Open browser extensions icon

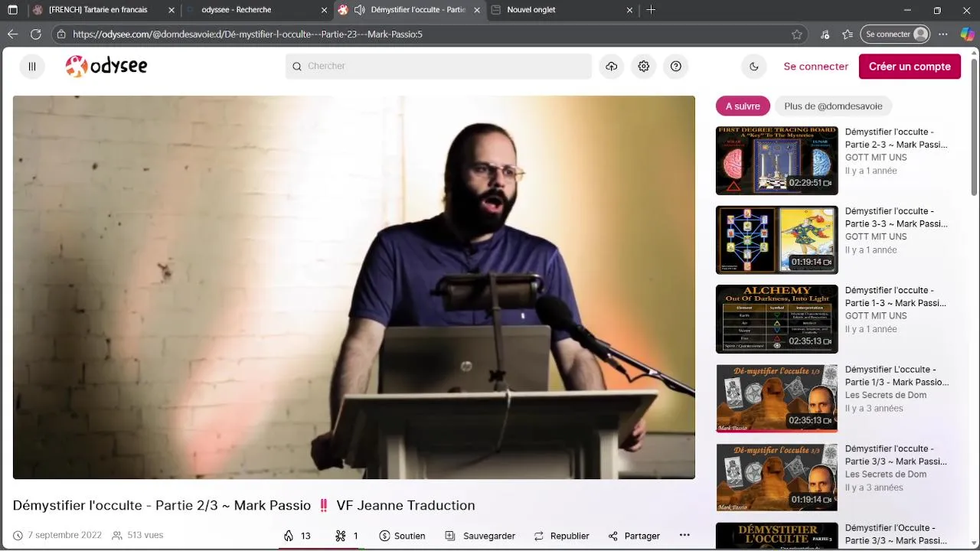(825, 34)
